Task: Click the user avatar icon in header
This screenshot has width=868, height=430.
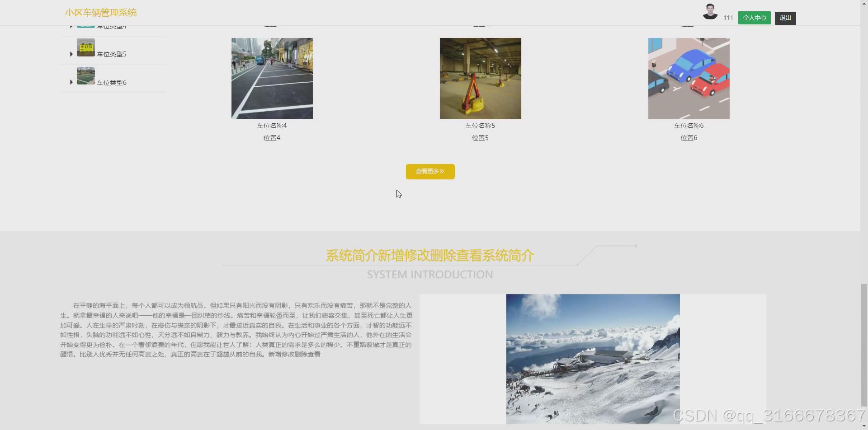Action: (x=710, y=12)
